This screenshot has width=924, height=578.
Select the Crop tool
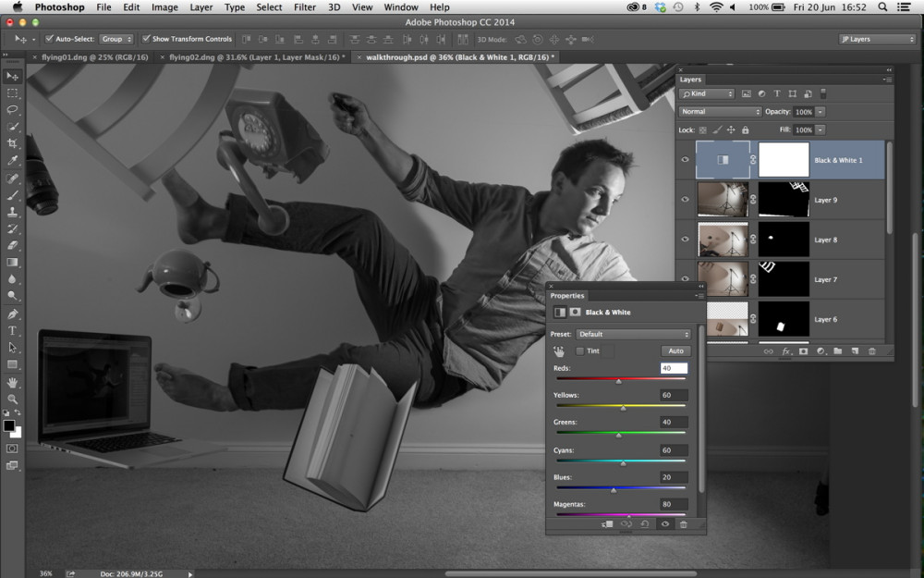click(12, 143)
